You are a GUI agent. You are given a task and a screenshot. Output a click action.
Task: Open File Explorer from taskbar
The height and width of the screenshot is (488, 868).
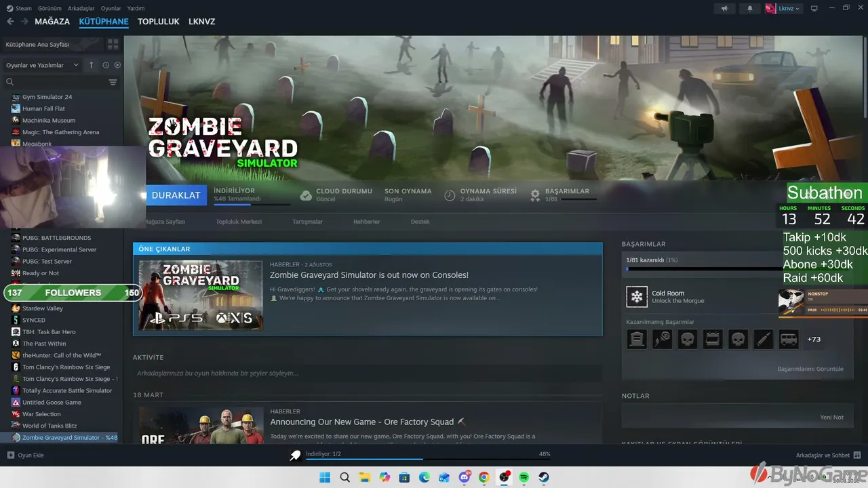(364, 477)
